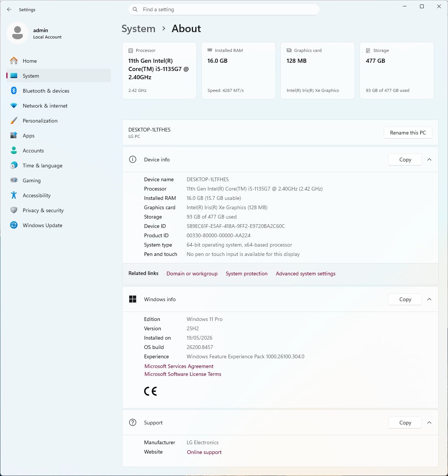
Task: Click the admin profile avatar
Action: (18, 33)
